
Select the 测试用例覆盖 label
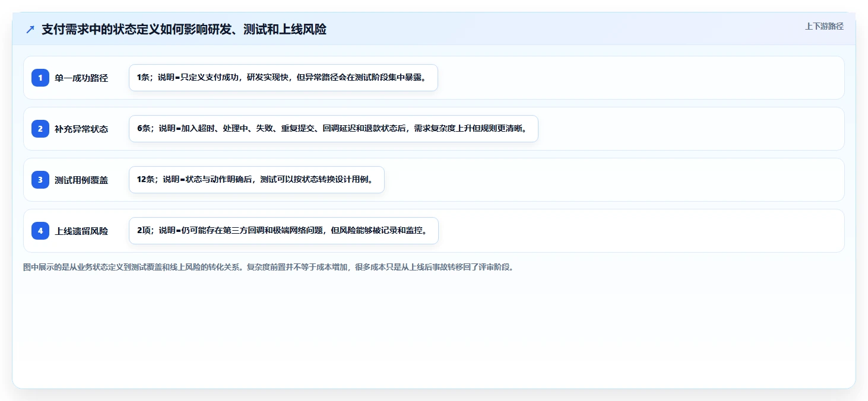[81, 180]
